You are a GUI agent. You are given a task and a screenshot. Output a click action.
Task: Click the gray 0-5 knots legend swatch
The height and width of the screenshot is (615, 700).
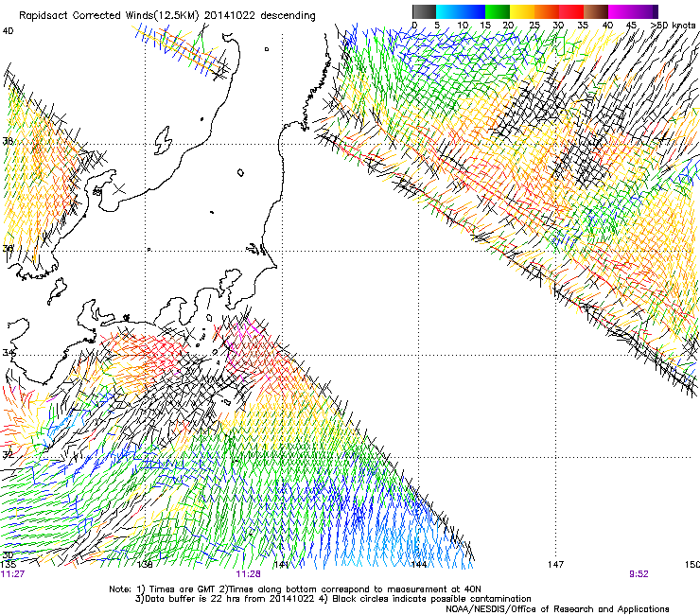click(x=424, y=11)
